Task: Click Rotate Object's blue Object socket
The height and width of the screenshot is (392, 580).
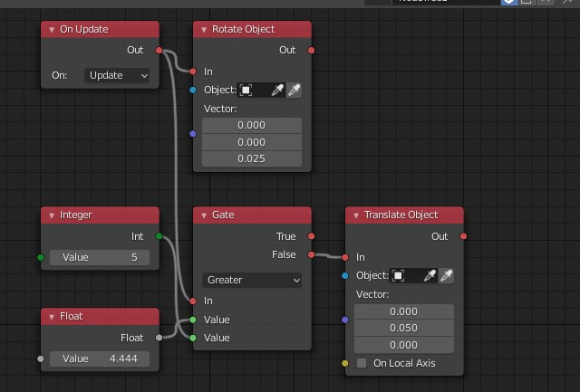Action: pos(193,90)
